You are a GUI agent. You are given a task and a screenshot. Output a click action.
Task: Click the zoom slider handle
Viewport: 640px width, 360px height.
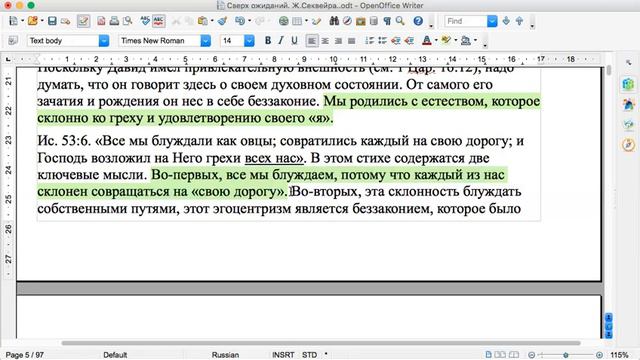pos(566,355)
